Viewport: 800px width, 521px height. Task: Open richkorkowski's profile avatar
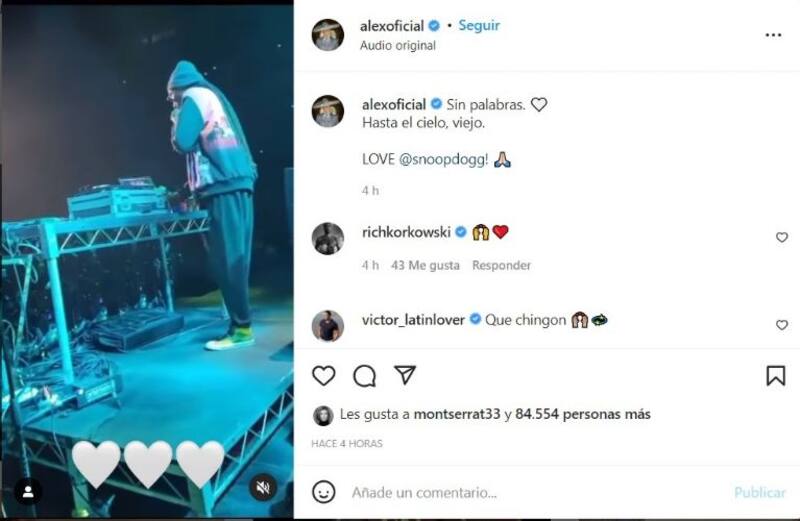point(328,238)
